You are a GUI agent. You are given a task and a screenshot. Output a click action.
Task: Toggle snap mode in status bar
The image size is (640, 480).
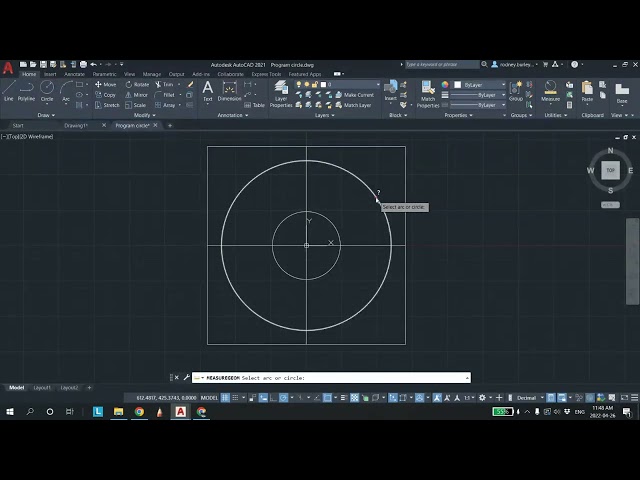235,398
